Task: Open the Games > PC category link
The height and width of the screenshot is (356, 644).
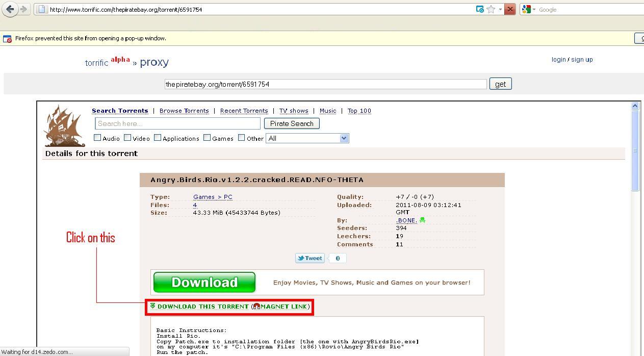Action: pos(213,197)
